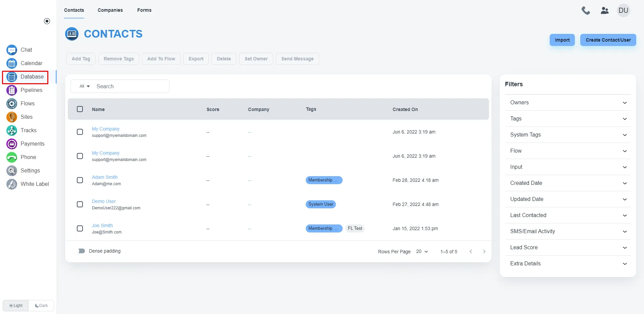Open the Adam Smith contact link
644x314 pixels.
(x=105, y=177)
